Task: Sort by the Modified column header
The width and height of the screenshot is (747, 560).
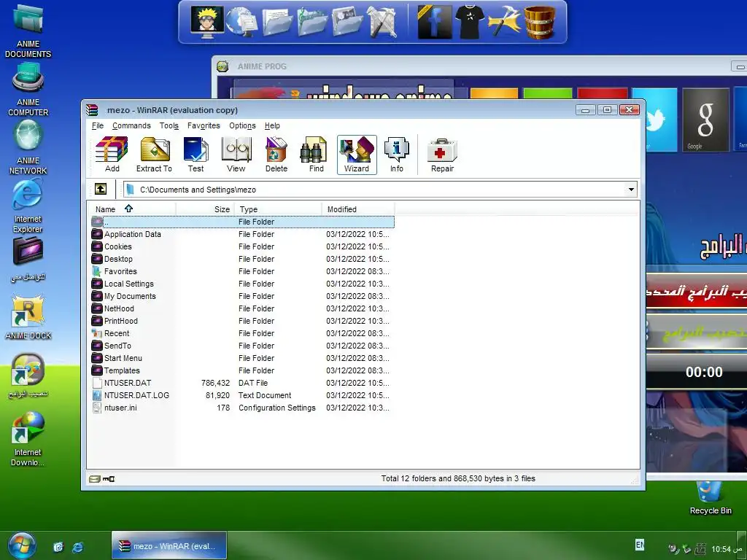Action: 357,209
